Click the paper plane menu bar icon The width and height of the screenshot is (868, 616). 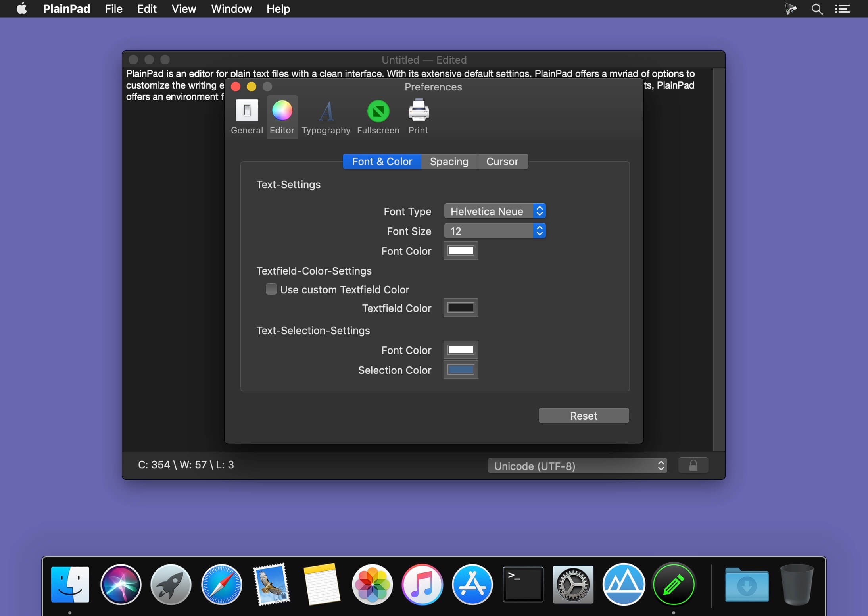click(x=791, y=9)
